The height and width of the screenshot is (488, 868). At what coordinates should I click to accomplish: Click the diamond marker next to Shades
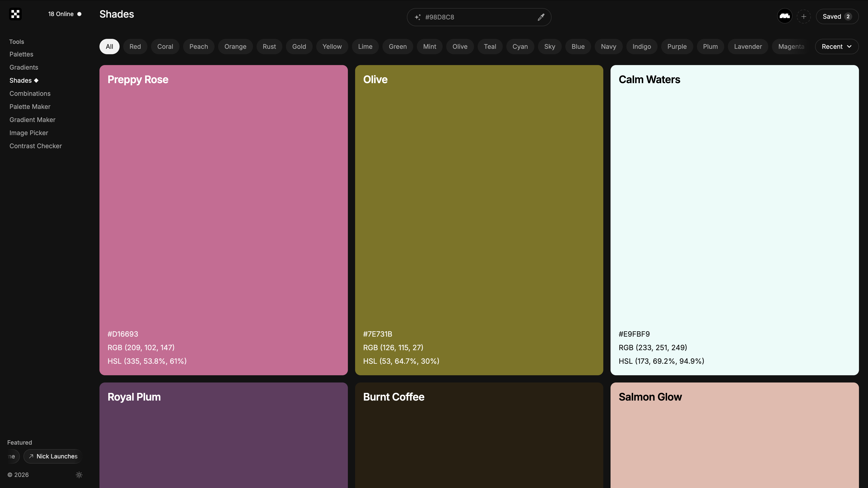[x=36, y=80]
